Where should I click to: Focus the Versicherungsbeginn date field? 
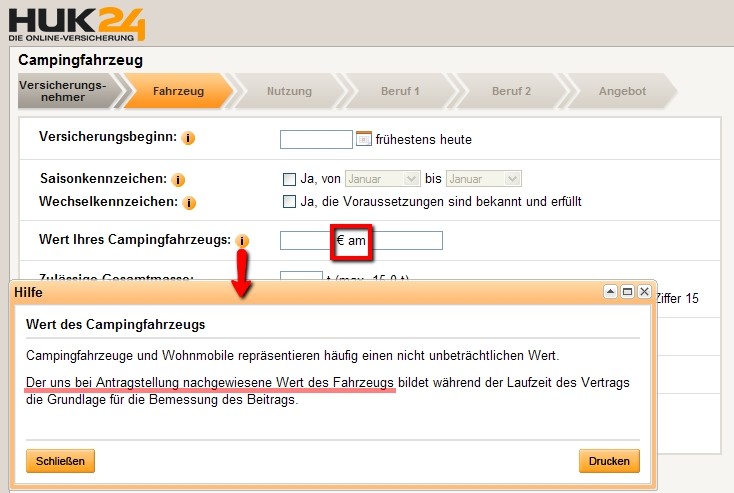(316, 140)
